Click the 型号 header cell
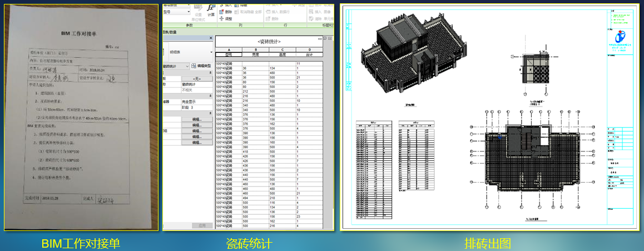 229,55
